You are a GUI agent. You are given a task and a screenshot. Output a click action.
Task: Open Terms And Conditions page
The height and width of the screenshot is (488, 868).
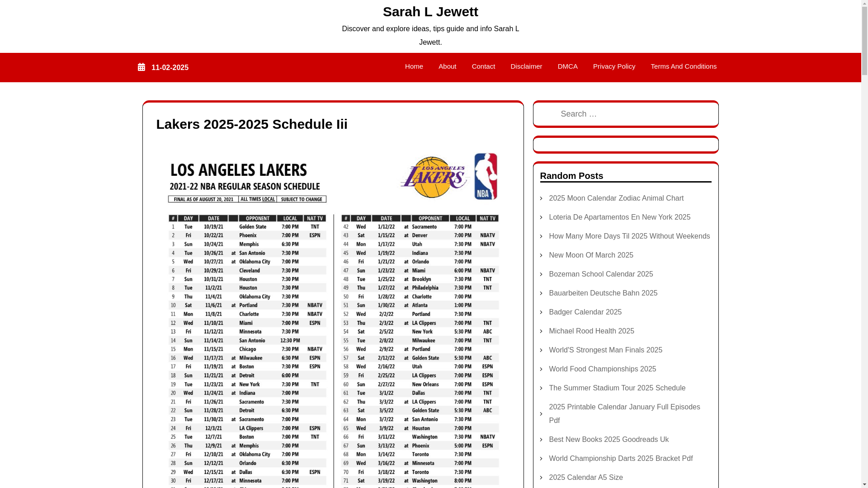(x=683, y=66)
